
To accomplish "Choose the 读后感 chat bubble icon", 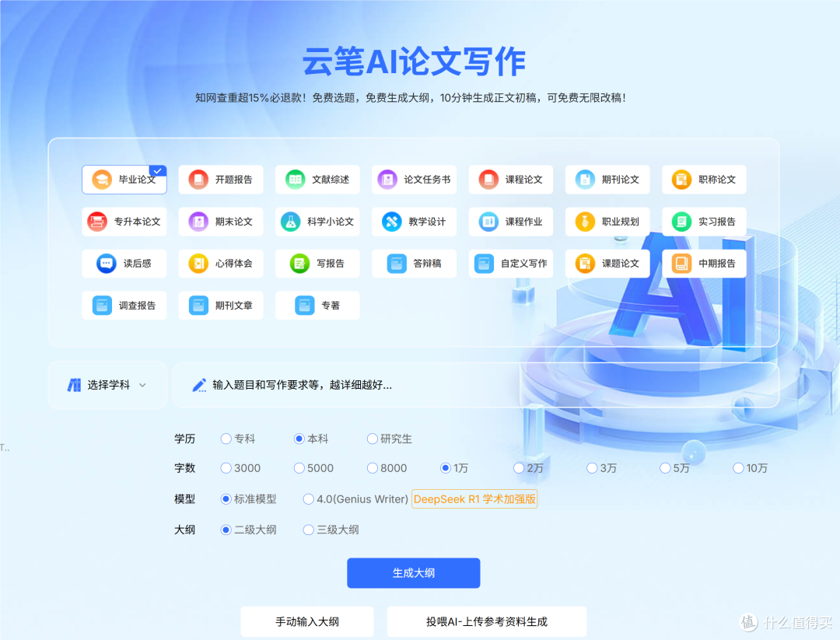I will 106,264.
